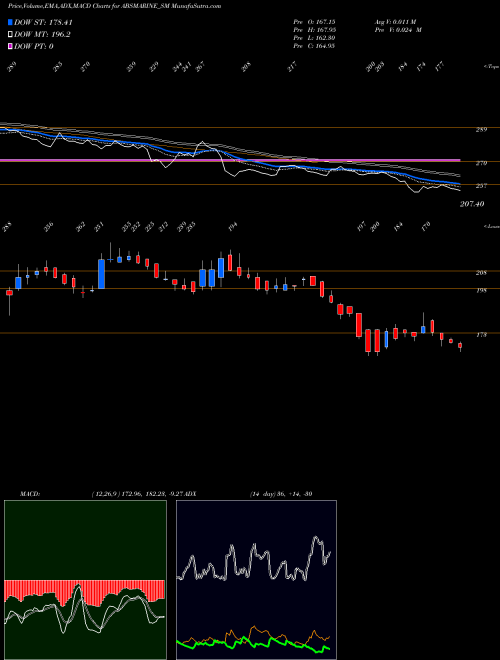Click the 'MACD:' panel heading
Screen dimensions: 500x660
[29, 493]
